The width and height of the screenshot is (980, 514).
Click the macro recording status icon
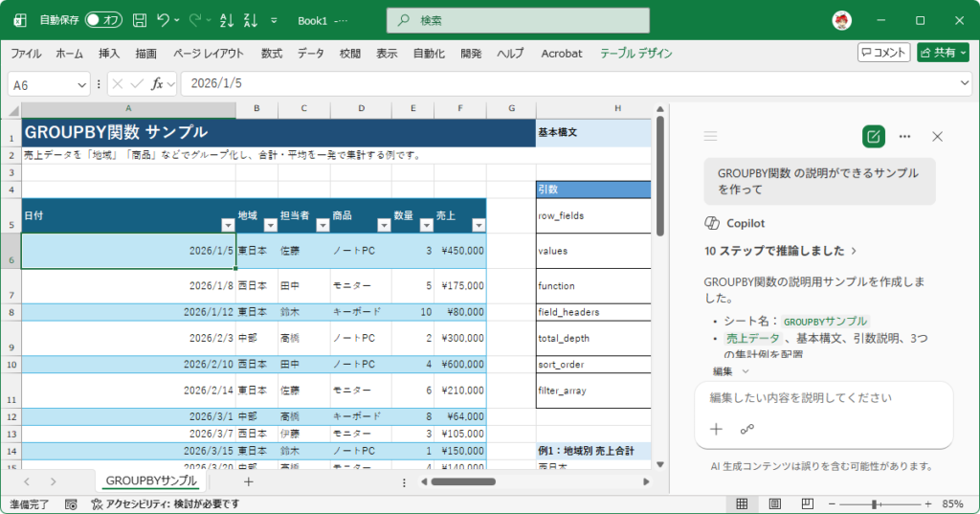[x=71, y=504]
